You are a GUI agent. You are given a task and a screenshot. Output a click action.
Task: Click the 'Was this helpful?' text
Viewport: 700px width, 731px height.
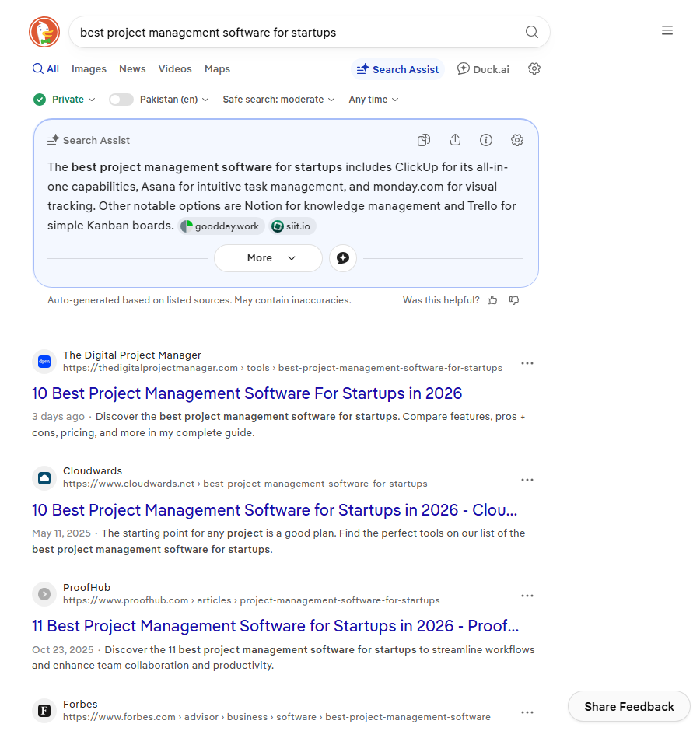pos(441,300)
